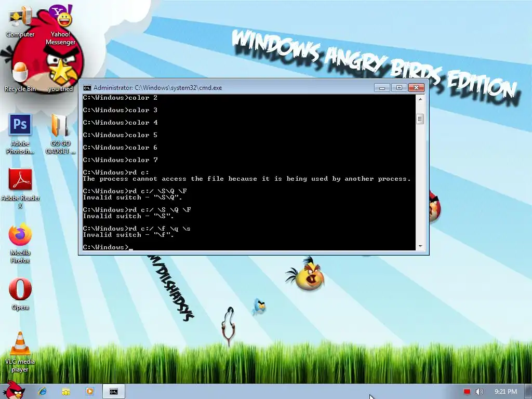Open the media player taskbar icon
Image resolution: width=532 pixels, height=399 pixels.
[x=90, y=392]
